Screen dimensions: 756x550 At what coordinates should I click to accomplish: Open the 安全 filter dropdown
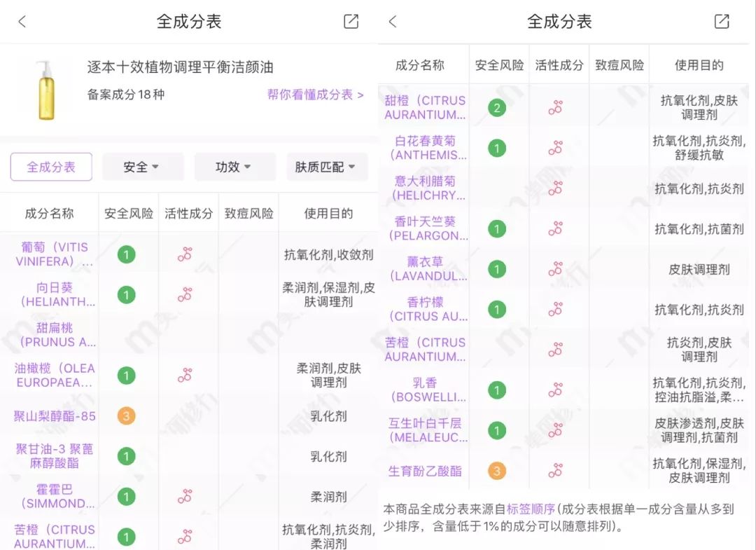(143, 167)
